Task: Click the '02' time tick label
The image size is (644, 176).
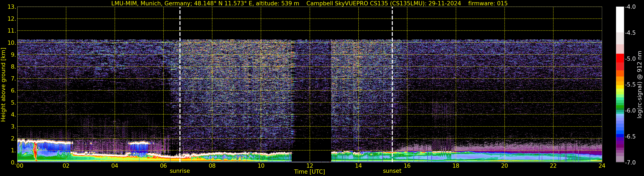Action: point(66,166)
